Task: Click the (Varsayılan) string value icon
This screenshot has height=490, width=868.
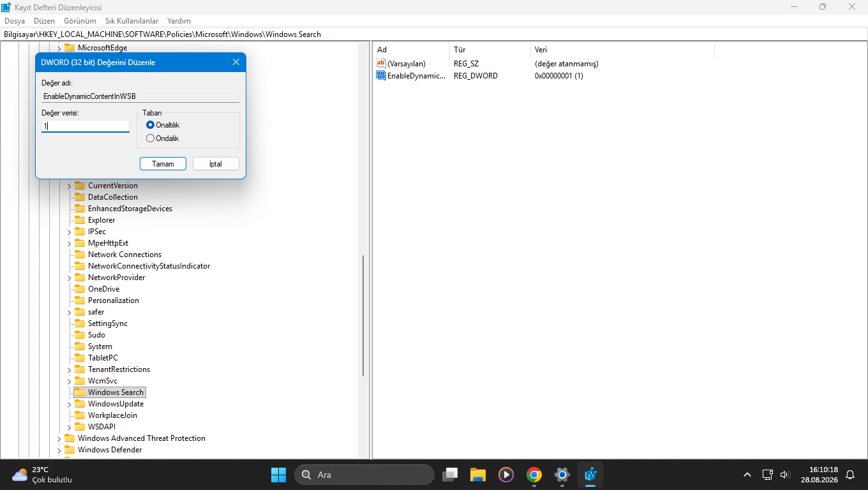Action: point(381,64)
